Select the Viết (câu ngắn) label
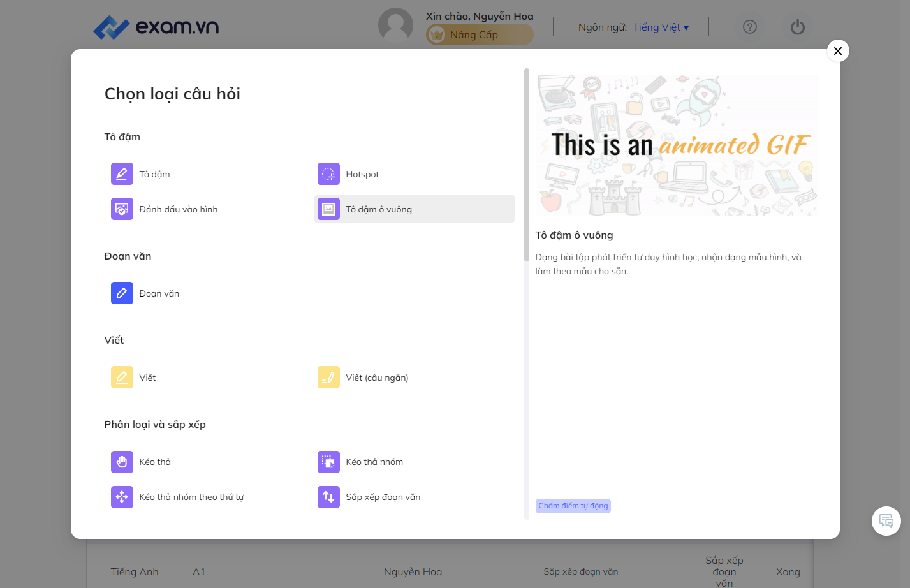910x588 pixels. pyautogui.click(x=377, y=378)
